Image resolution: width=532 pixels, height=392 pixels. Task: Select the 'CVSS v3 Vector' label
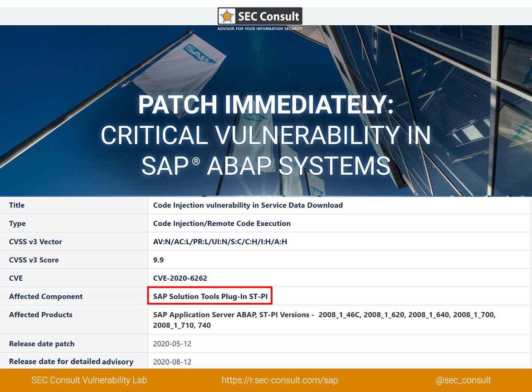click(35, 242)
